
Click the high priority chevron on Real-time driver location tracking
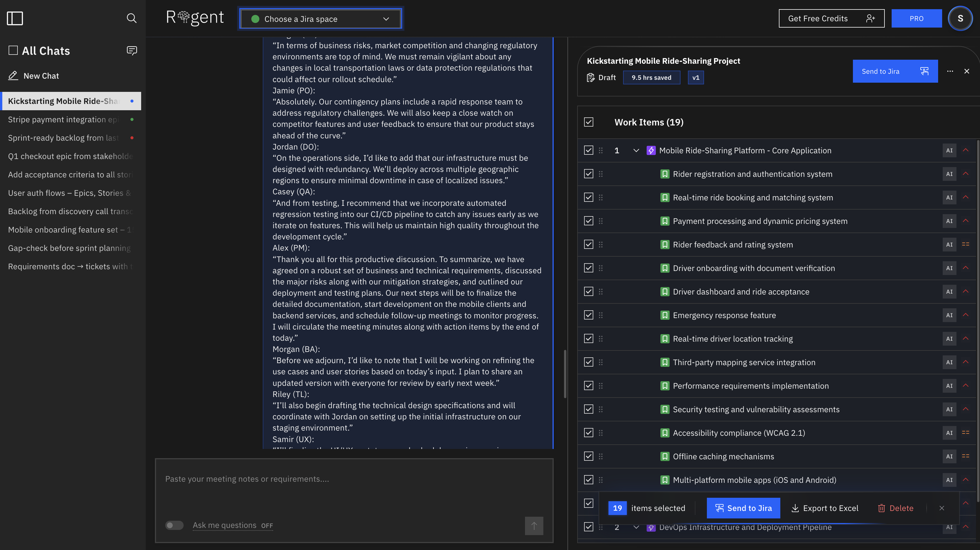pyautogui.click(x=966, y=339)
